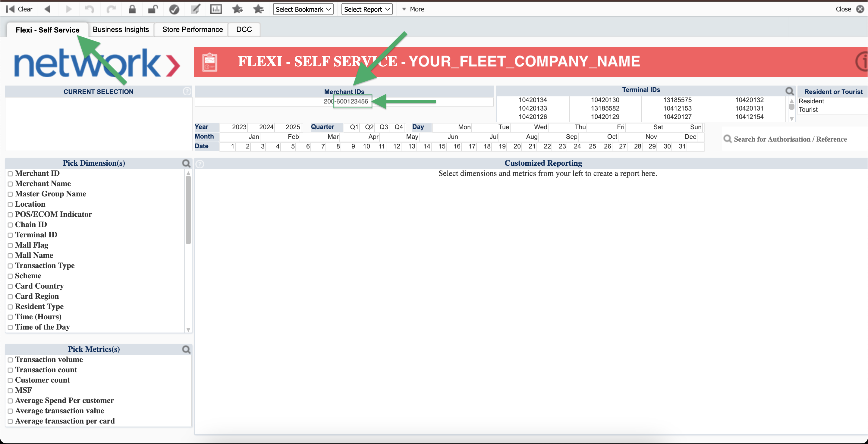Image resolution: width=868 pixels, height=444 pixels.
Task: Select Resident in Resident or Tourist
Action: (x=811, y=101)
